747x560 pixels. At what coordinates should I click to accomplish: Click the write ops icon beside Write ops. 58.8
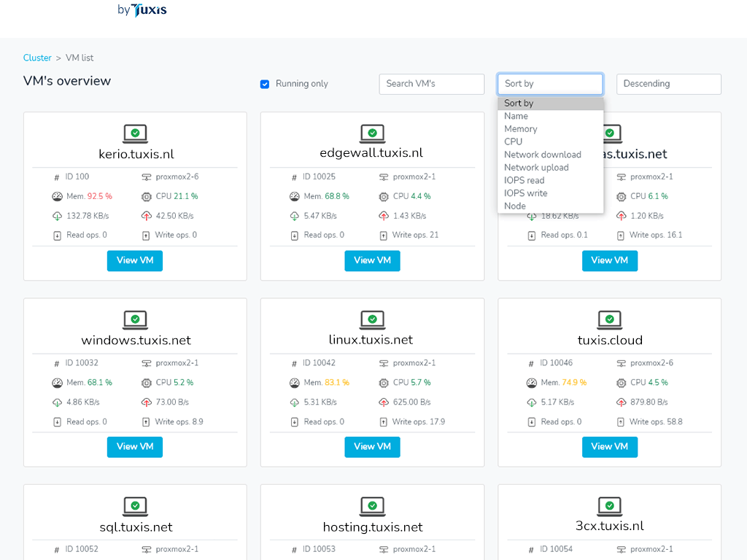click(621, 422)
